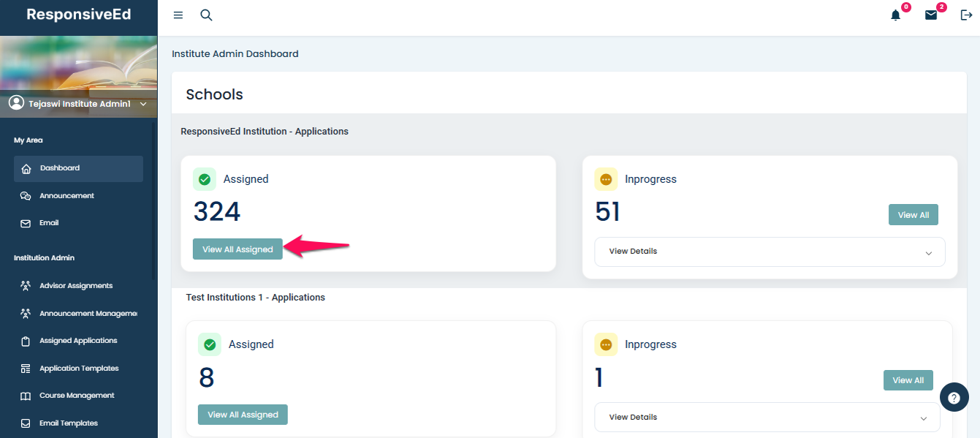
Task: Click the Course Management book icon
Action: 26,396
